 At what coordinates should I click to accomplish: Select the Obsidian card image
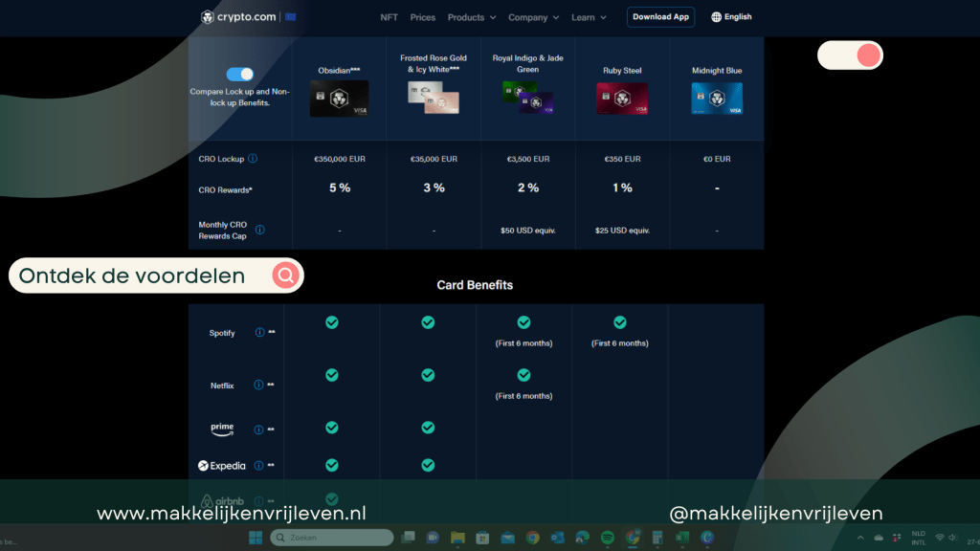click(x=339, y=99)
